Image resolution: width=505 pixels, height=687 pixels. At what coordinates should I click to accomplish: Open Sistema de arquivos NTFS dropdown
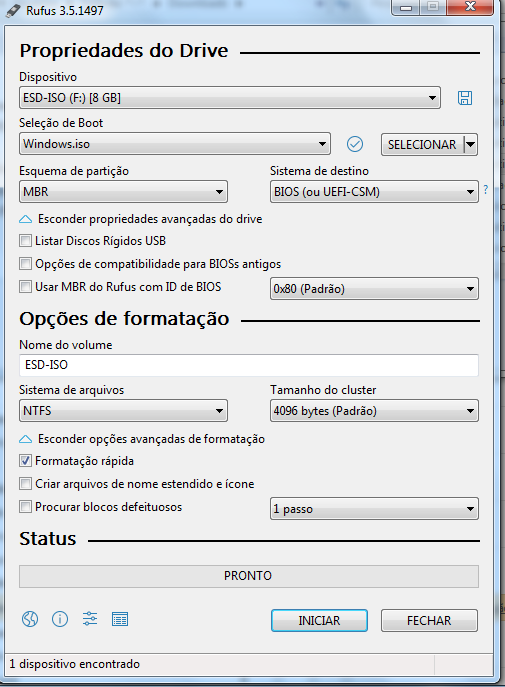click(x=123, y=411)
